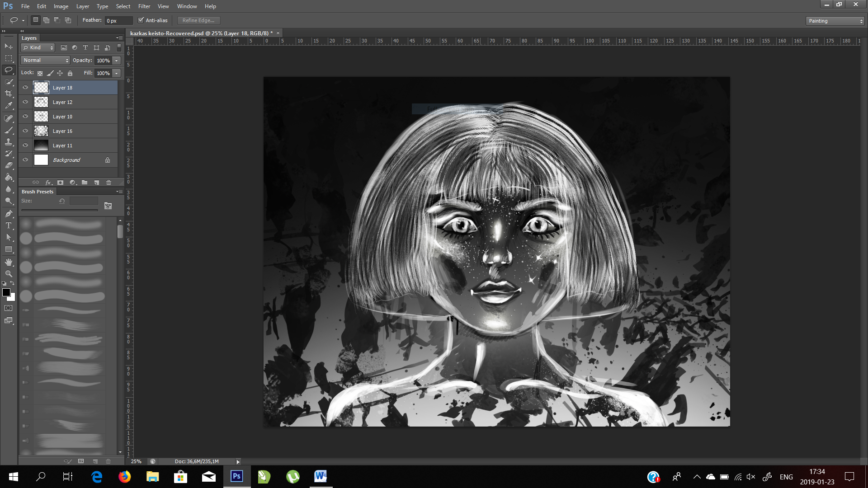Open the Image menu
The width and height of the screenshot is (868, 488).
[x=61, y=6]
